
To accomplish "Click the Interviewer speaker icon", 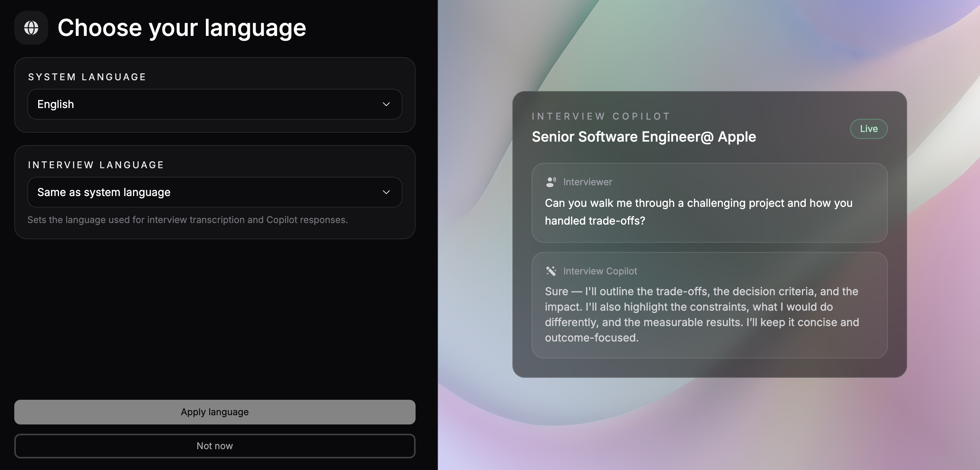I will click(x=551, y=181).
